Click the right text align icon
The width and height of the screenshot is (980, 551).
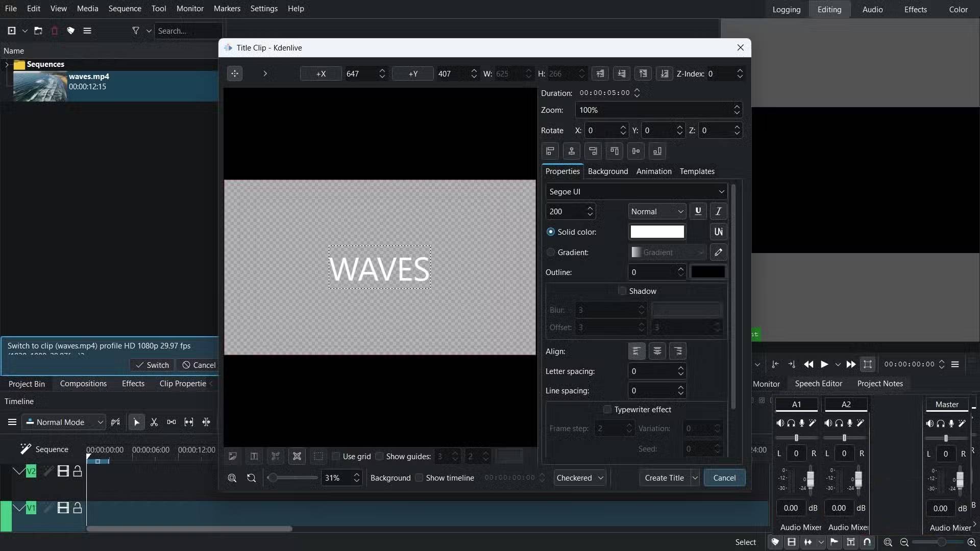tap(678, 351)
